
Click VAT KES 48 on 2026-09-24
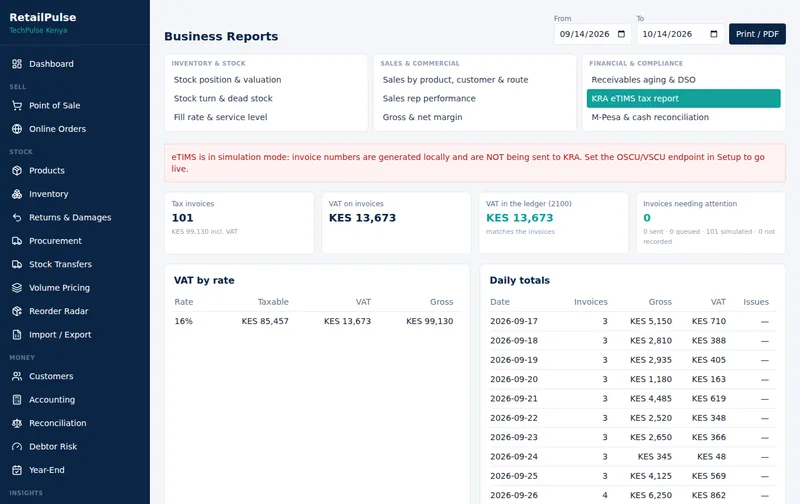pos(711,457)
